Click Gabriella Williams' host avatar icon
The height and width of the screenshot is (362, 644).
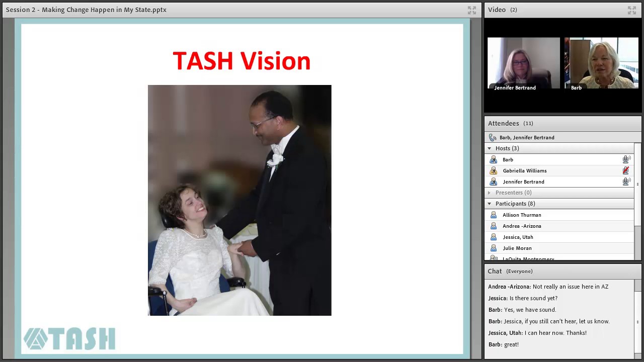pyautogui.click(x=493, y=170)
